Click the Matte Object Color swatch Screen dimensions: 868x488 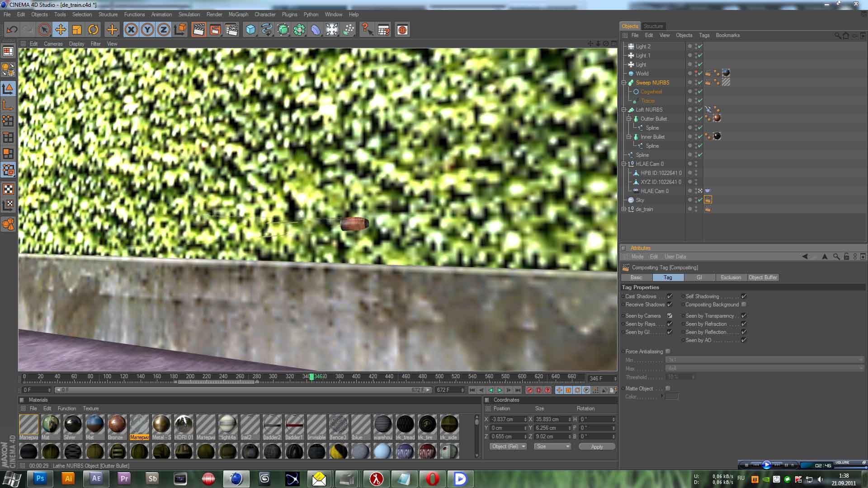point(671,397)
